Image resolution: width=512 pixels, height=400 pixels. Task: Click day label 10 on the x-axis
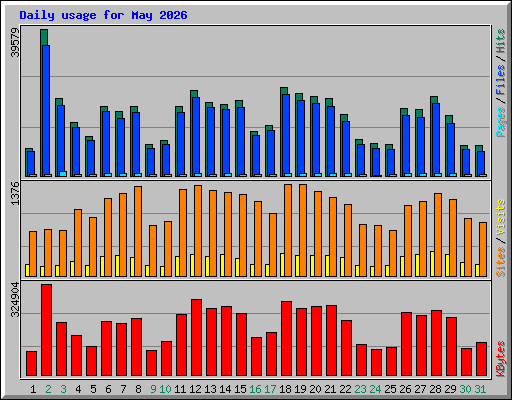165,389
